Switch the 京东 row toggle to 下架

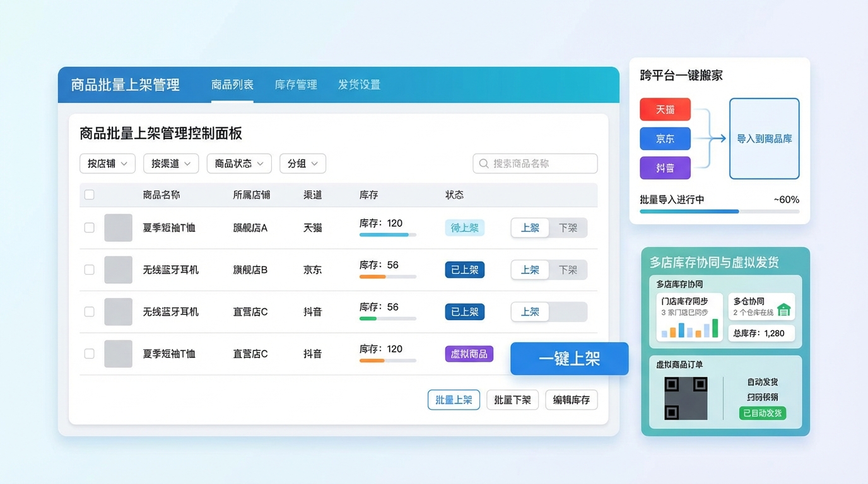[x=568, y=270]
